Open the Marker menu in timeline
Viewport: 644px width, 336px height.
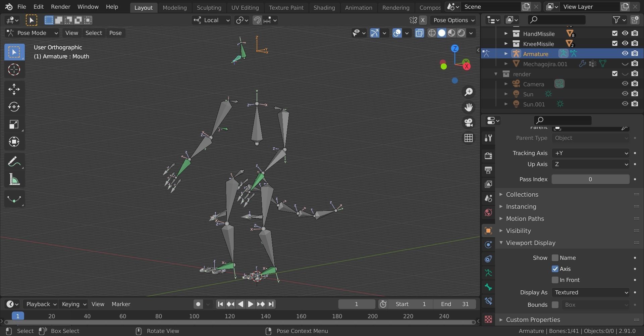[x=121, y=304]
